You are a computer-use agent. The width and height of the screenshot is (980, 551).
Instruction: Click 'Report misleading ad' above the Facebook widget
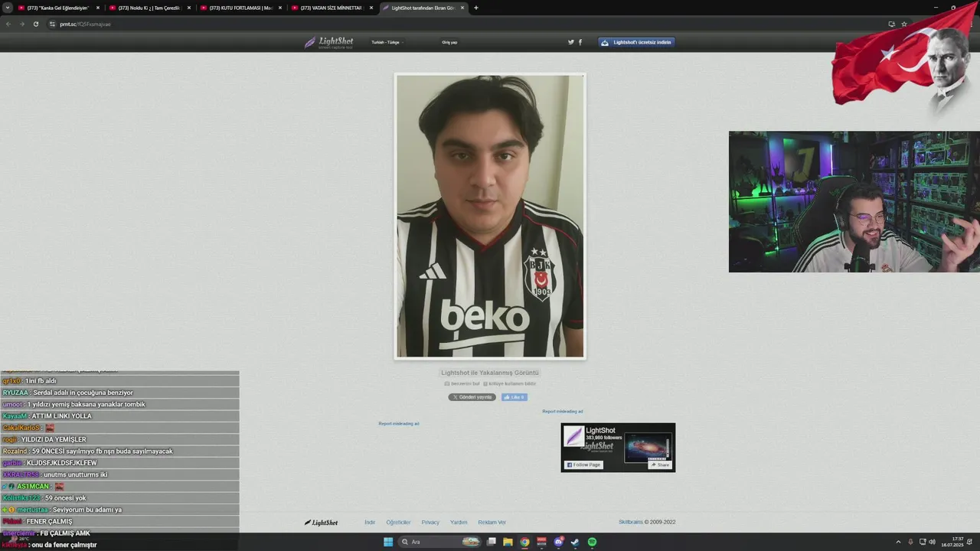(563, 411)
